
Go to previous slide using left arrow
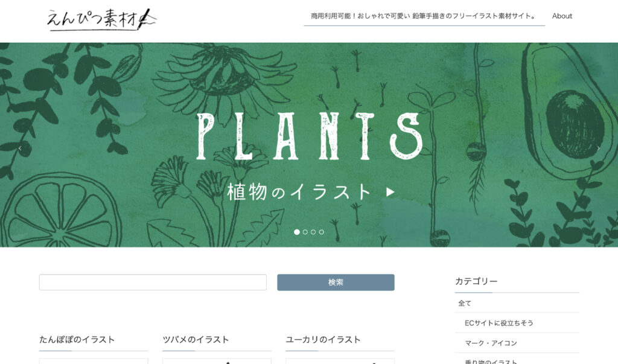(20, 148)
